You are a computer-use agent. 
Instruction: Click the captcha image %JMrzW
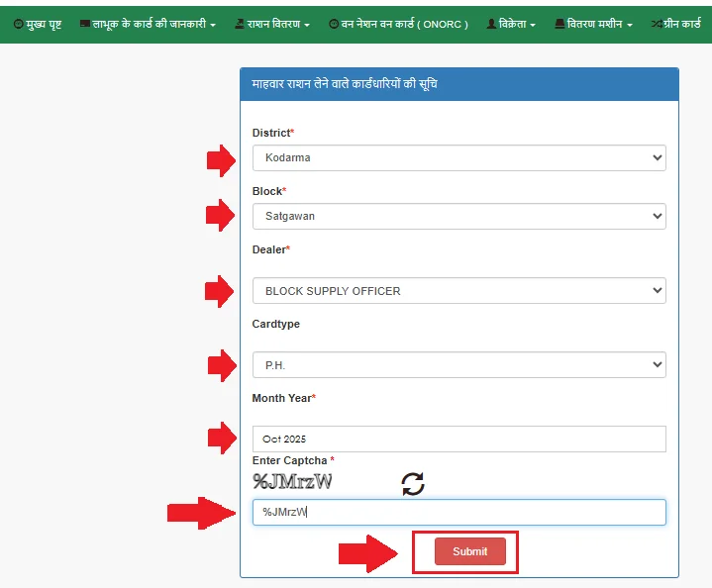point(292,482)
